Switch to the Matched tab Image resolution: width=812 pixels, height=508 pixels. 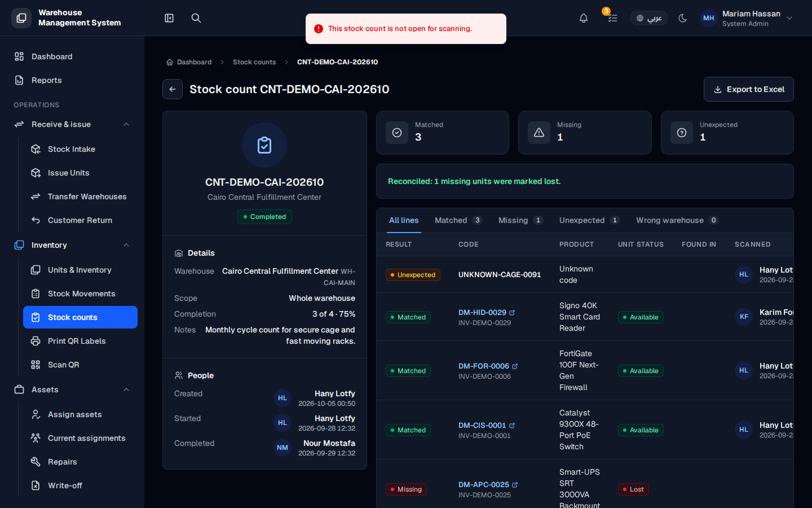pyautogui.click(x=458, y=220)
